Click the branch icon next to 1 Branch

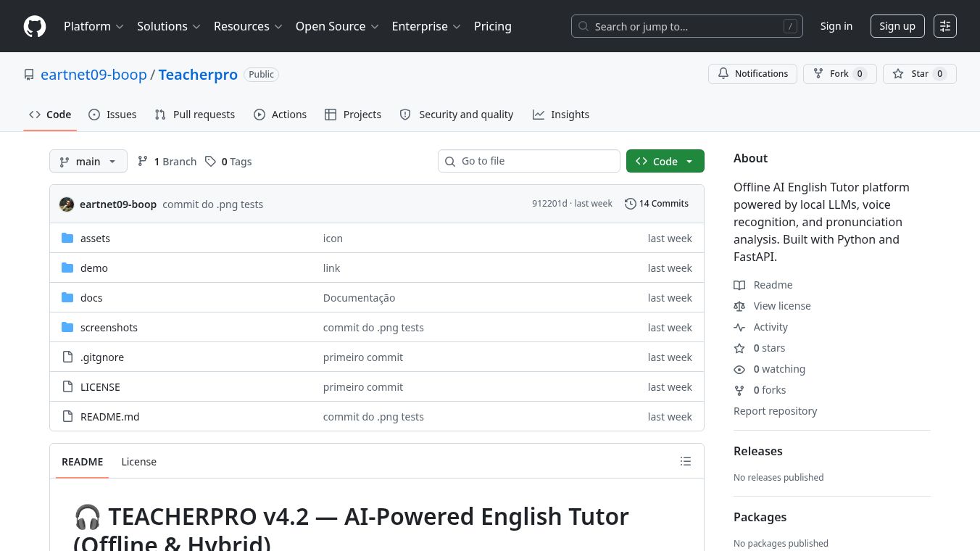point(143,162)
